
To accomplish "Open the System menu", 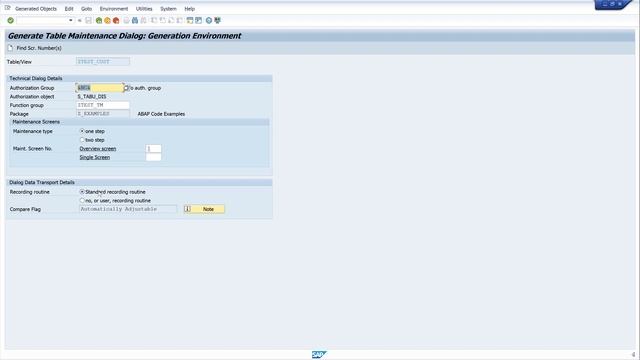I will (x=168, y=9).
